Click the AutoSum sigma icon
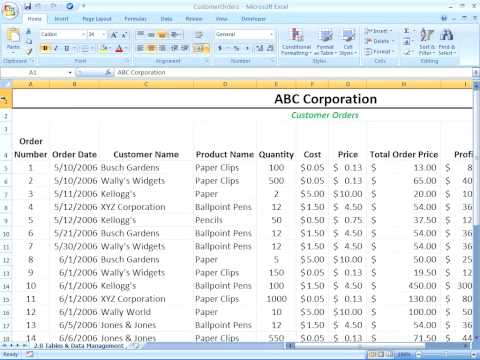This screenshot has height=360, width=480. [406, 31]
